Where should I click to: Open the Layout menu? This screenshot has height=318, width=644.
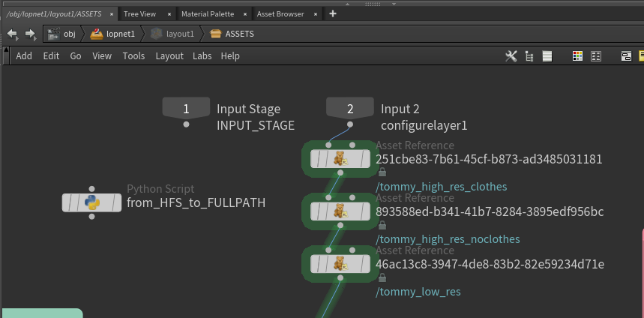169,56
